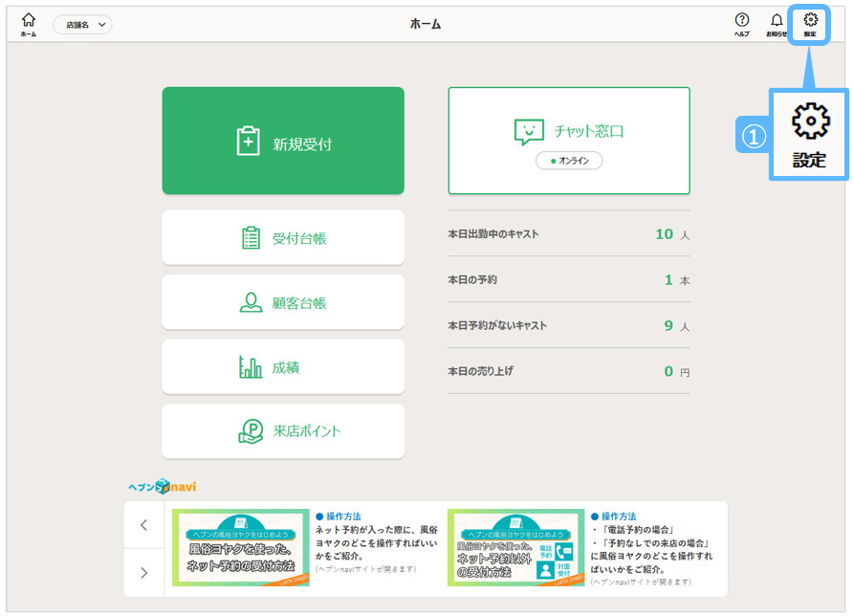Open the 受付台帳 menu button
The image size is (854, 616).
coord(283,238)
